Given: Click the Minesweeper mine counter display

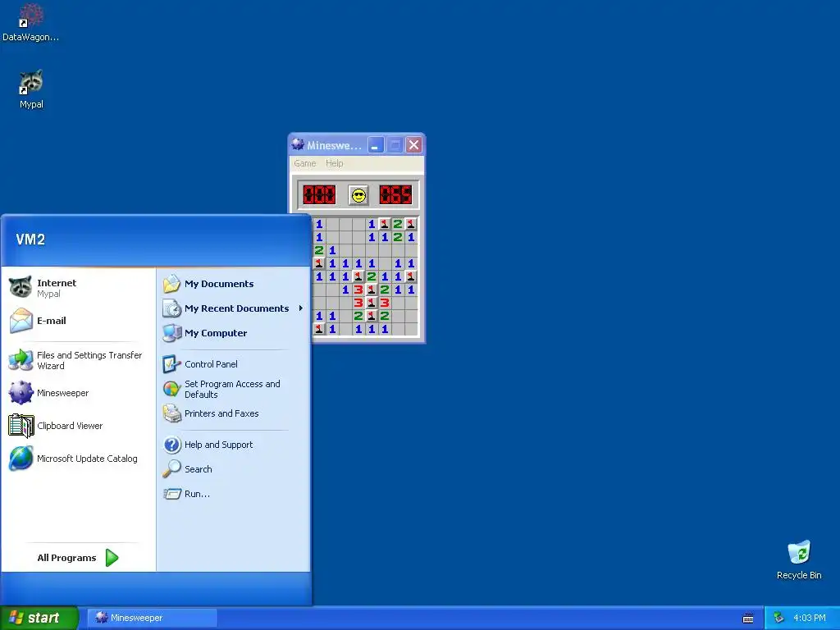Looking at the screenshot, I should point(319,194).
